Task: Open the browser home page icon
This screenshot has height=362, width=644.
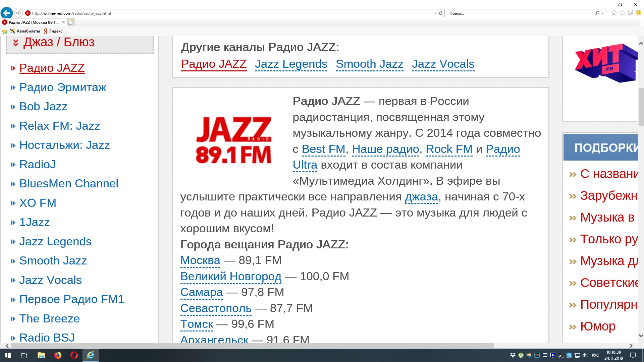Action: click(x=614, y=13)
